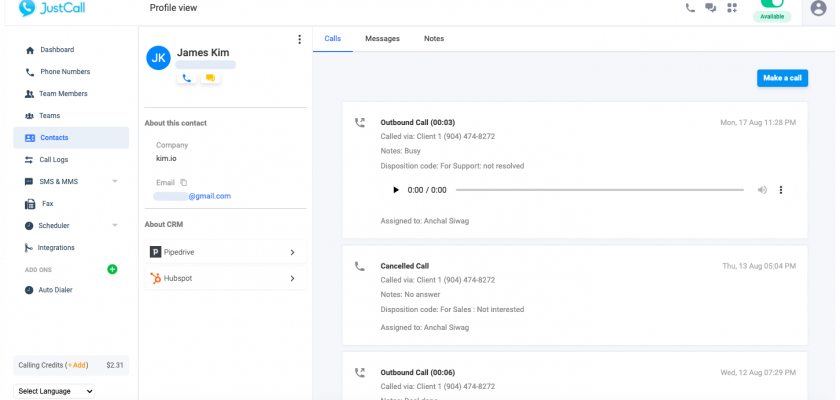
Task: Click the Thu, 13 Aug 05:04 PM timestamp
Action: tap(759, 266)
